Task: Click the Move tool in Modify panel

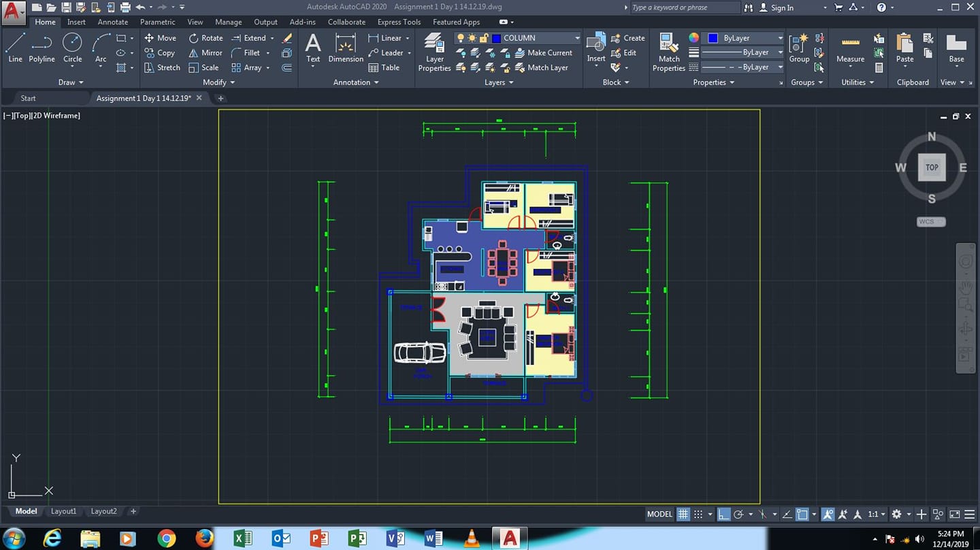Action: (160, 38)
